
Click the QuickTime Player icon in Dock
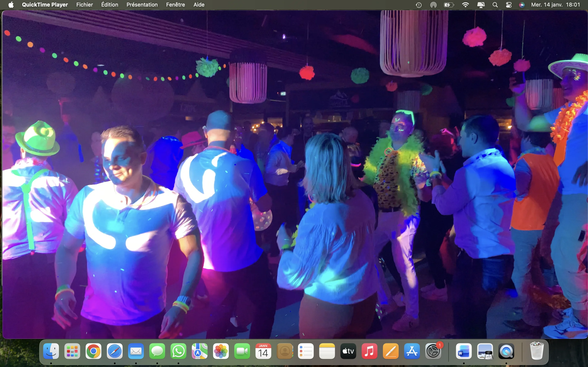(506, 351)
